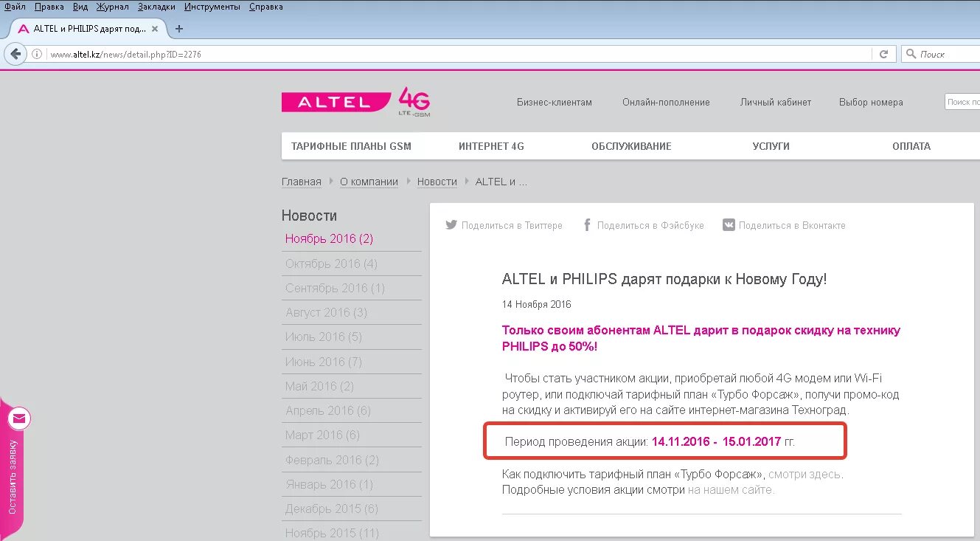
Task: Follow the смотри здесь link
Action: pyautogui.click(x=804, y=475)
